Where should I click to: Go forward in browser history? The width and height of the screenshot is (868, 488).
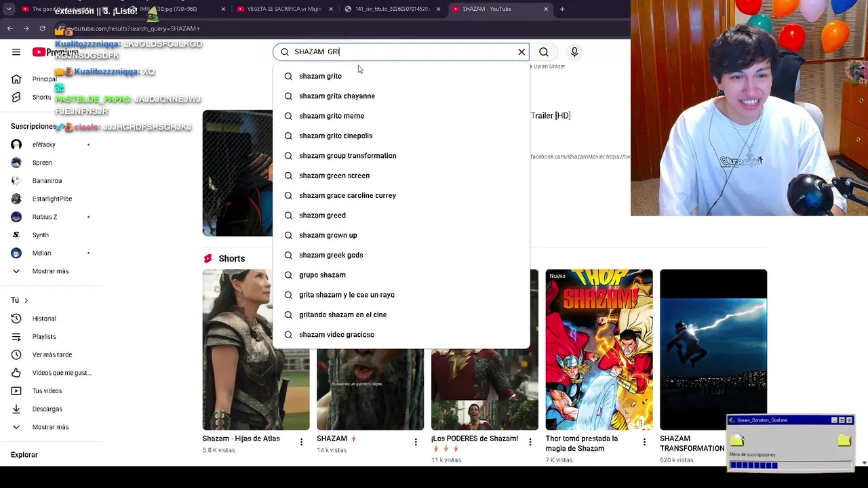pyautogui.click(x=26, y=28)
